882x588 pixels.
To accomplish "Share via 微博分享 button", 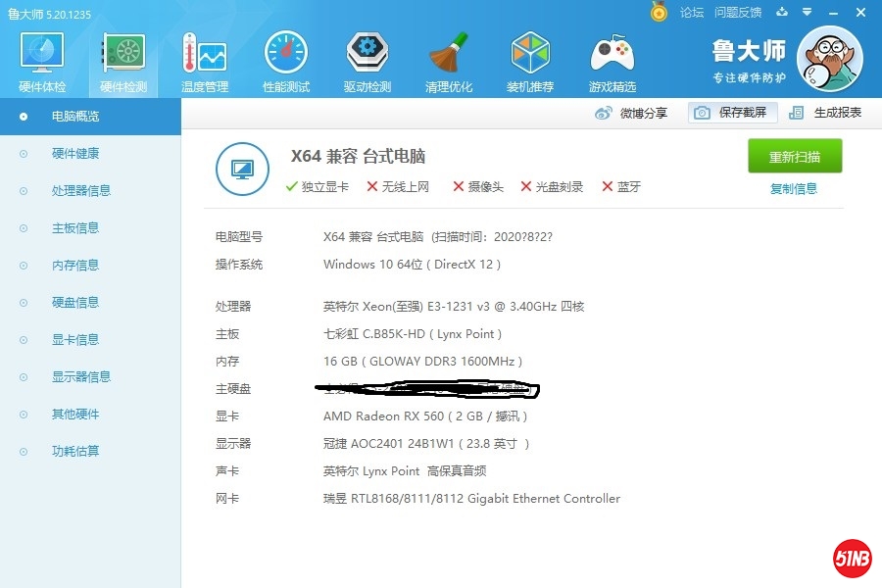I will (632, 113).
